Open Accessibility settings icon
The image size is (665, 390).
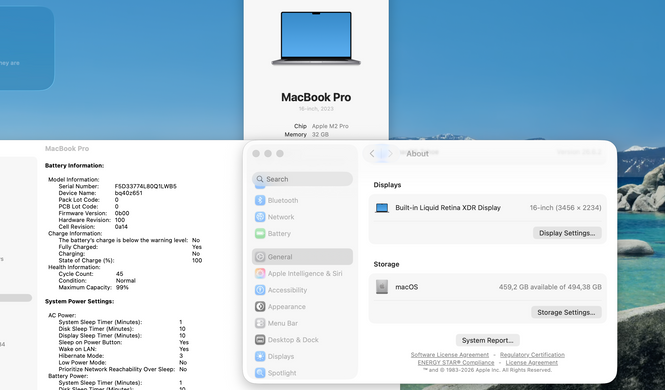click(260, 290)
